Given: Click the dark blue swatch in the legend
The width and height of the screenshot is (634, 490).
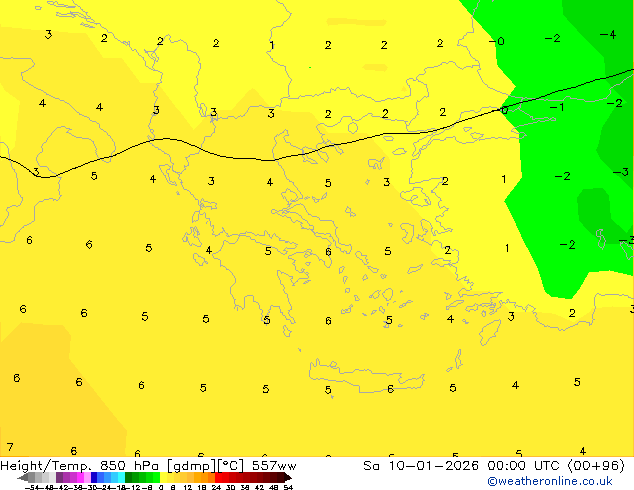Looking at the screenshot, I should [x=94, y=477].
